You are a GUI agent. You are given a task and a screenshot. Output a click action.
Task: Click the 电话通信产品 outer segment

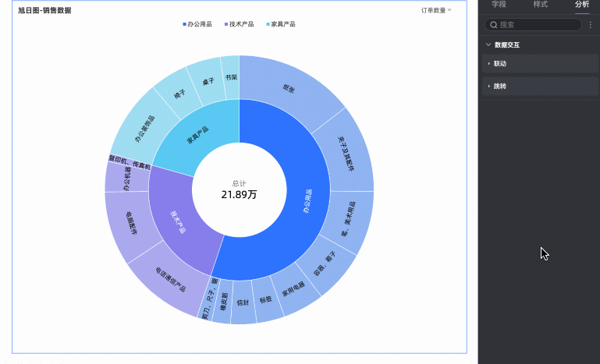(x=171, y=279)
